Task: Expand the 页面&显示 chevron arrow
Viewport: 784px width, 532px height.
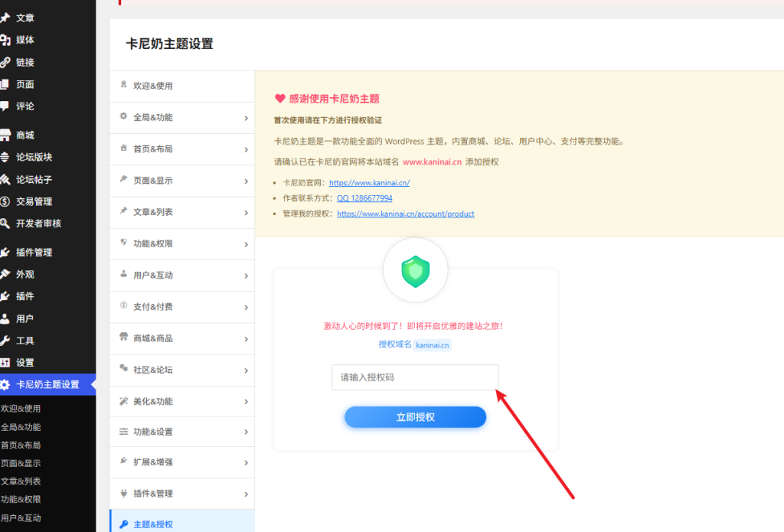Action: coord(246,181)
